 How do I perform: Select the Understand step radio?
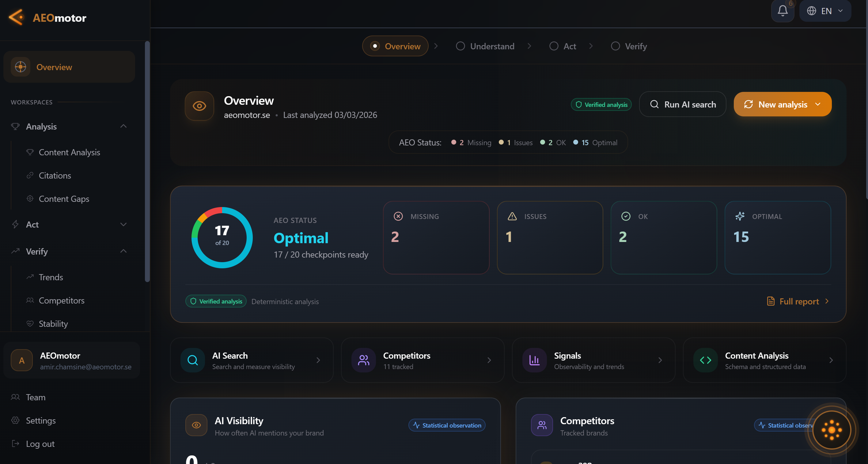[460, 46]
